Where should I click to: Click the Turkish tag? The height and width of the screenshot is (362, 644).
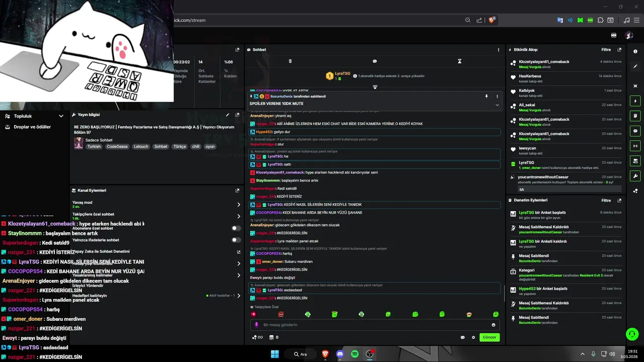coord(94,147)
